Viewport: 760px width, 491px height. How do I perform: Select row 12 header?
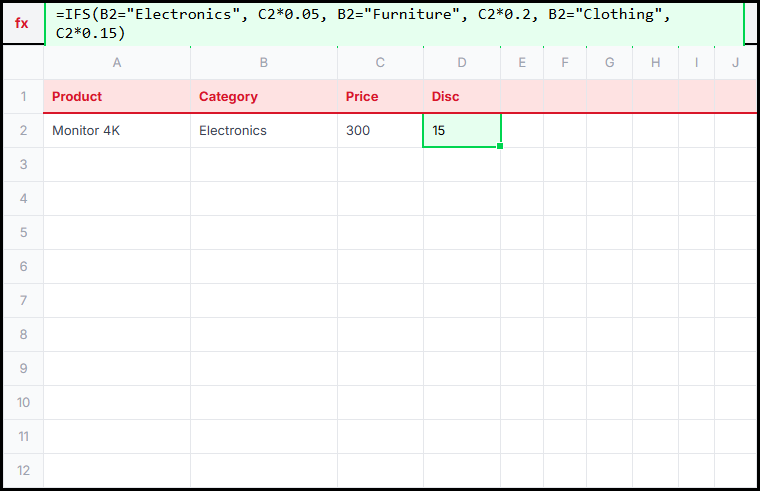click(x=23, y=470)
